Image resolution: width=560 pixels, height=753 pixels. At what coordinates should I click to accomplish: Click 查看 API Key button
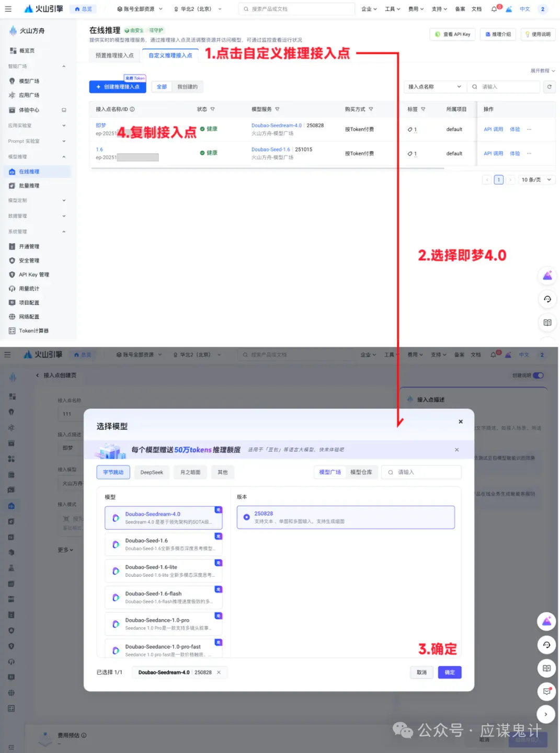click(453, 35)
